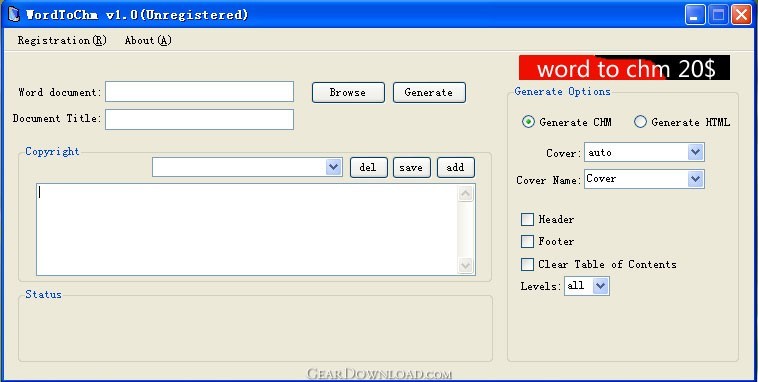
Task: Save the copyright entry
Action: coord(411,168)
